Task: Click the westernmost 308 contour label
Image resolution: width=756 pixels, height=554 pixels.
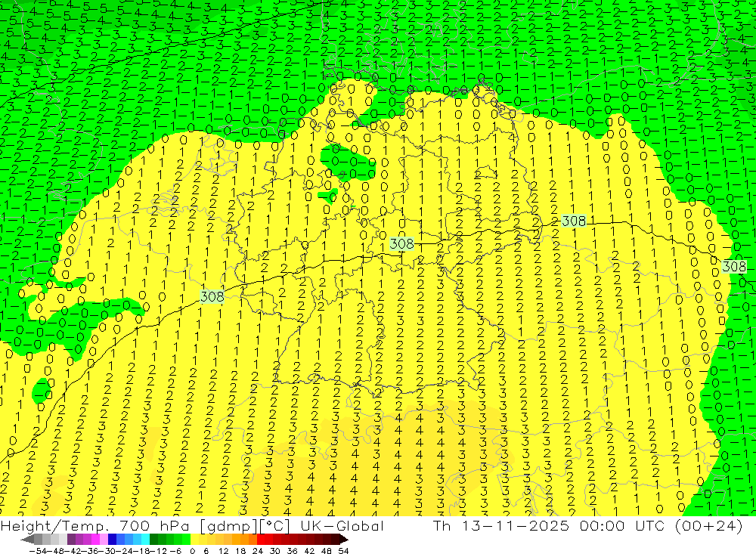Action: coord(212,296)
